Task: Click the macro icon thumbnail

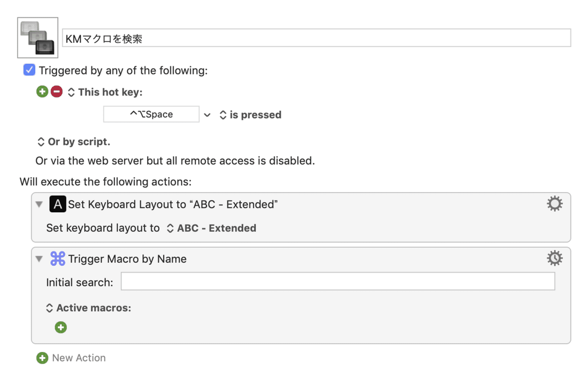Action: coord(38,38)
